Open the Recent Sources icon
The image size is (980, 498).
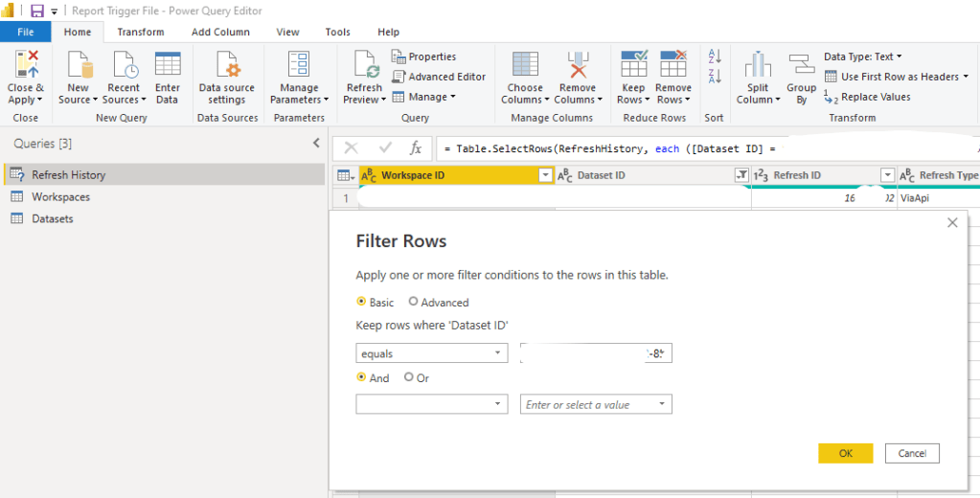(x=124, y=64)
